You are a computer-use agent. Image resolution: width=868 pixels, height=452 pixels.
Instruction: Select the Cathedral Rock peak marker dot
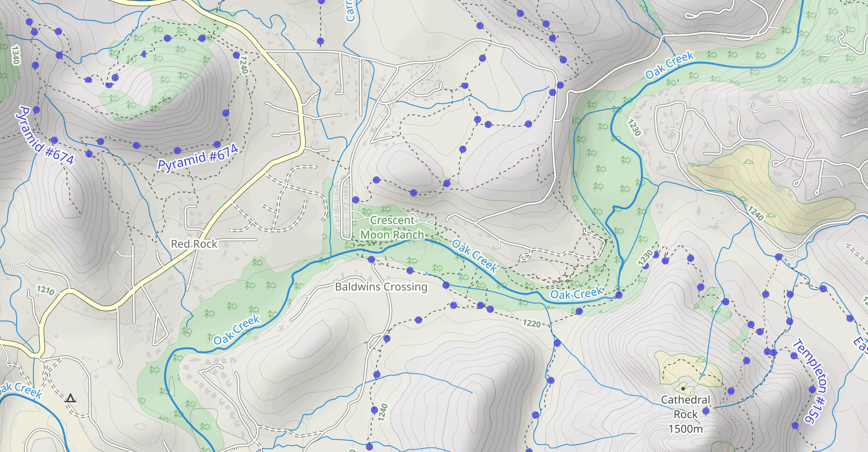coord(683,388)
